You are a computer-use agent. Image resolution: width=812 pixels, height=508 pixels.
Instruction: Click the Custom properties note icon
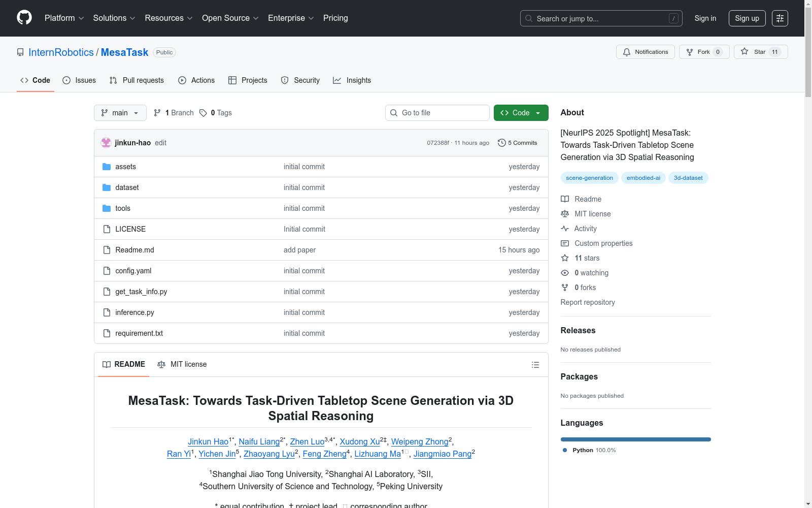tap(565, 243)
